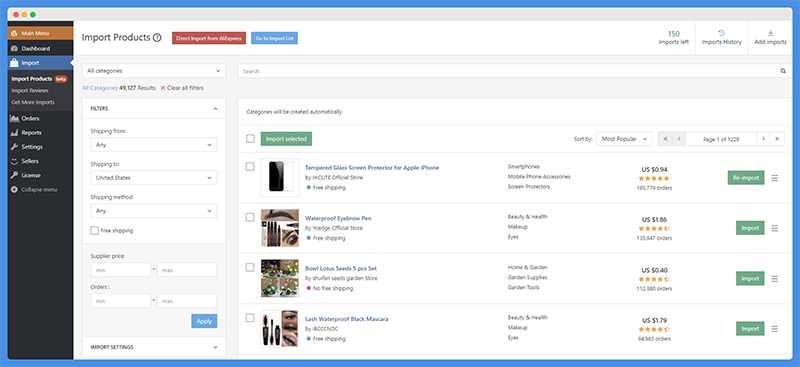
Task: Click the Settings wrench icon
Action: click(14, 147)
